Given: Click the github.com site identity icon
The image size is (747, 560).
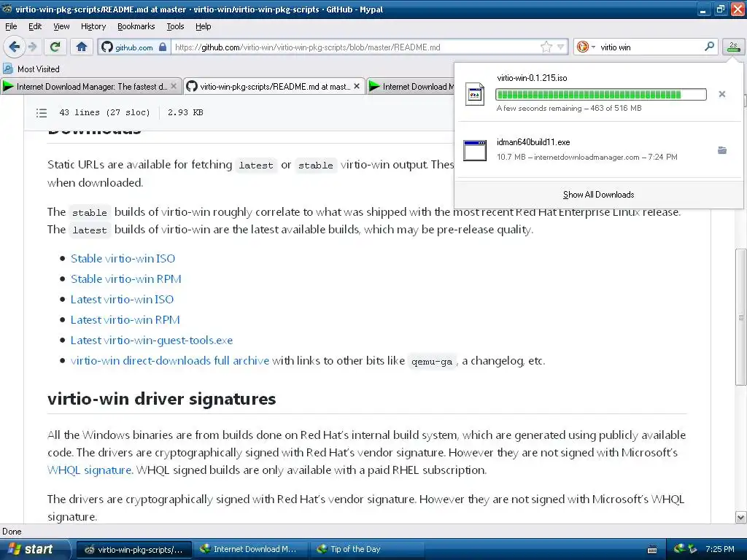Looking at the screenshot, I should (x=107, y=47).
